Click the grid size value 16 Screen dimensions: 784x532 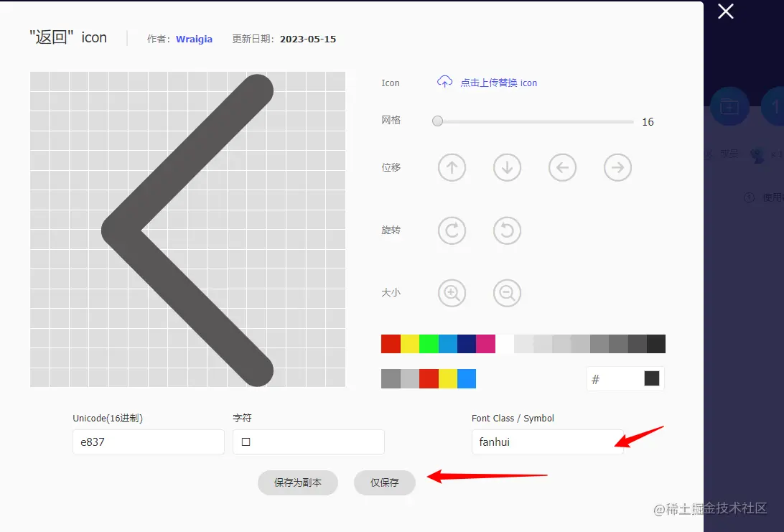click(x=648, y=122)
